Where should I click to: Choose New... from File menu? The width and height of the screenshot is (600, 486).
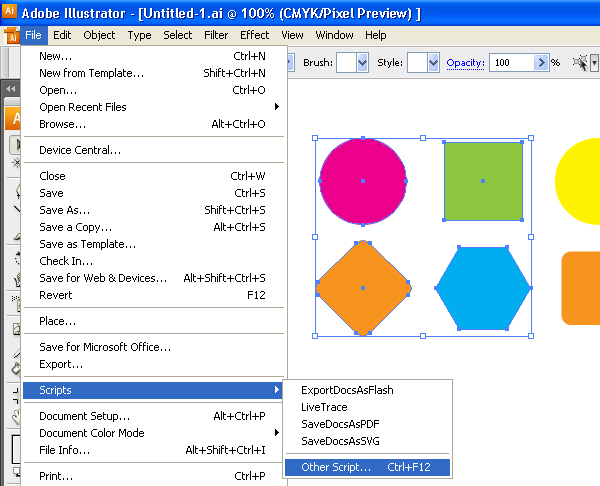point(153,56)
